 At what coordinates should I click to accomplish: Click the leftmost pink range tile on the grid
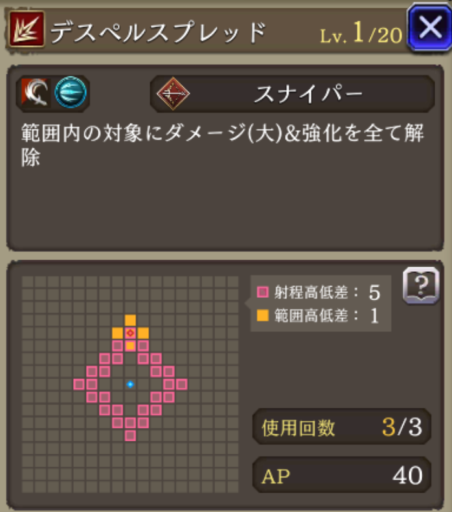(79, 384)
